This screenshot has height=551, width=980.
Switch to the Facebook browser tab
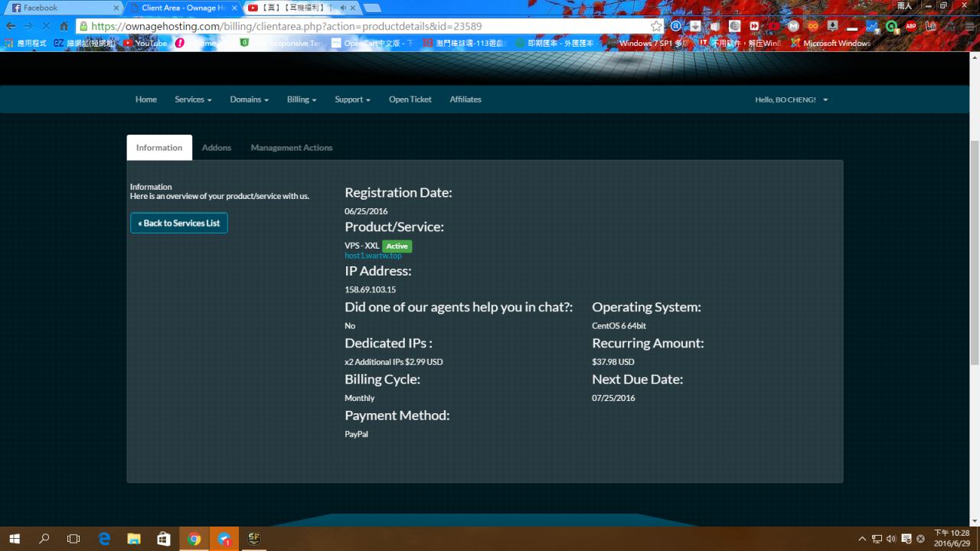(61, 8)
